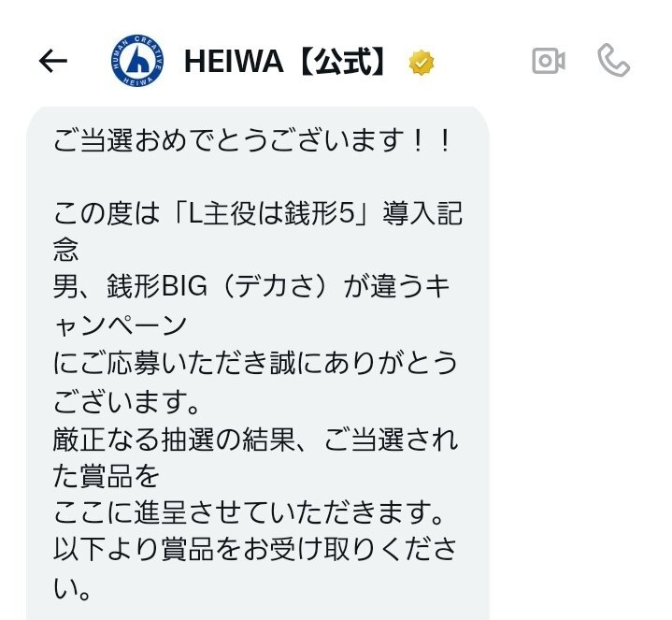Open HEIWA【公式】 account name header

coord(285,62)
